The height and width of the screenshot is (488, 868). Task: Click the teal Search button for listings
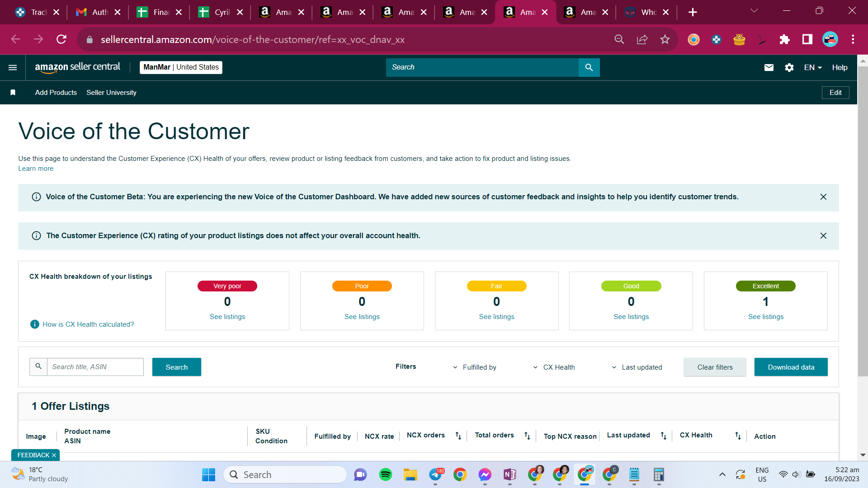pos(177,367)
